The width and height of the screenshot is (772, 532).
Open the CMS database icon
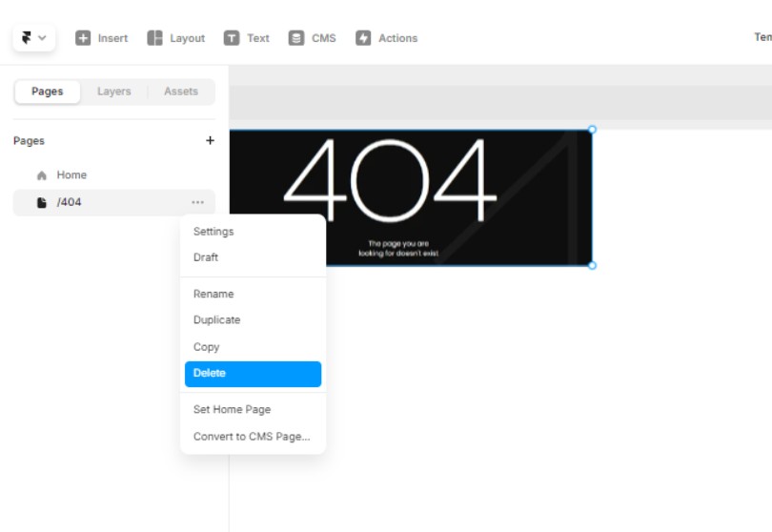click(296, 38)
